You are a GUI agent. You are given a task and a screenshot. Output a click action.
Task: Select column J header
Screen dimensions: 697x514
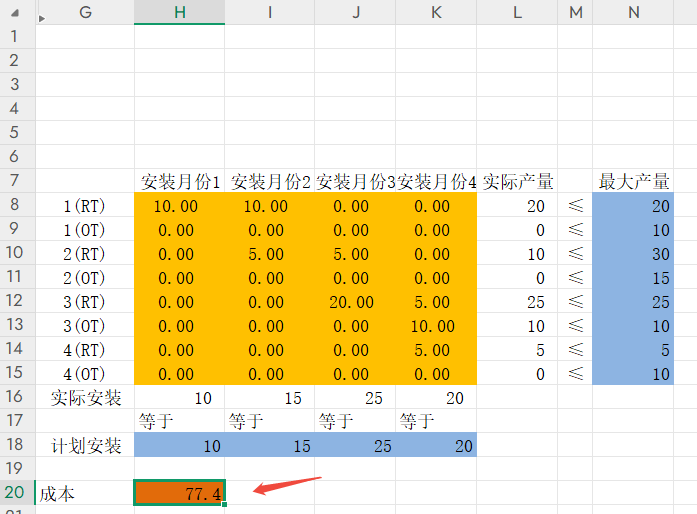[x=355, y=12]
